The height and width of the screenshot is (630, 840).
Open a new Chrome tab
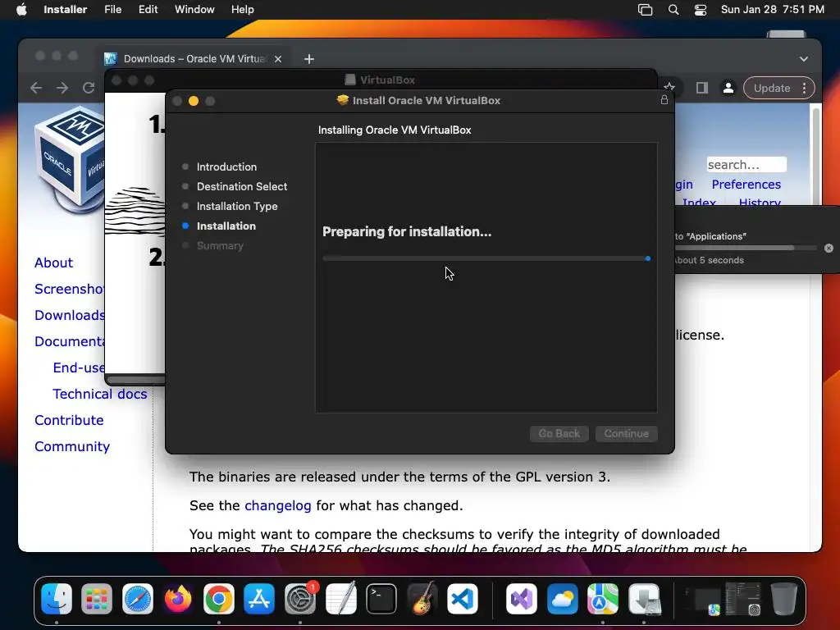(309, 59)
